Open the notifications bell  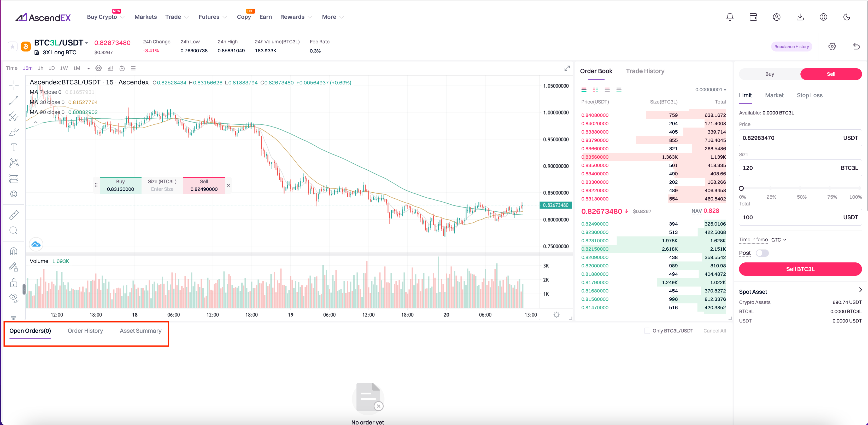(730, 17)
